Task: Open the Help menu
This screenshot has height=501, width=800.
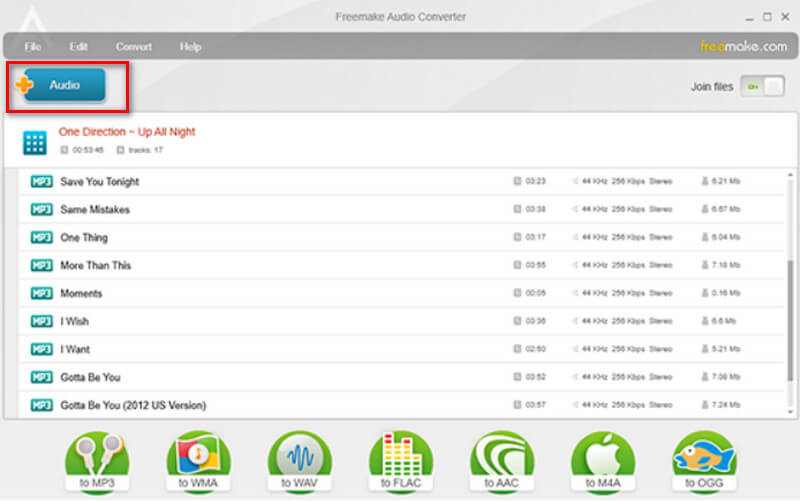Action: tap(190, 47)
